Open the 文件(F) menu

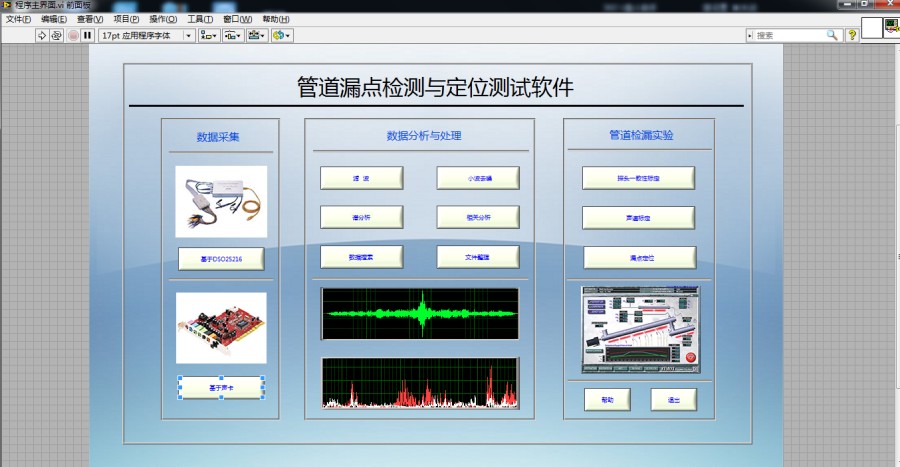pos(19,19)
